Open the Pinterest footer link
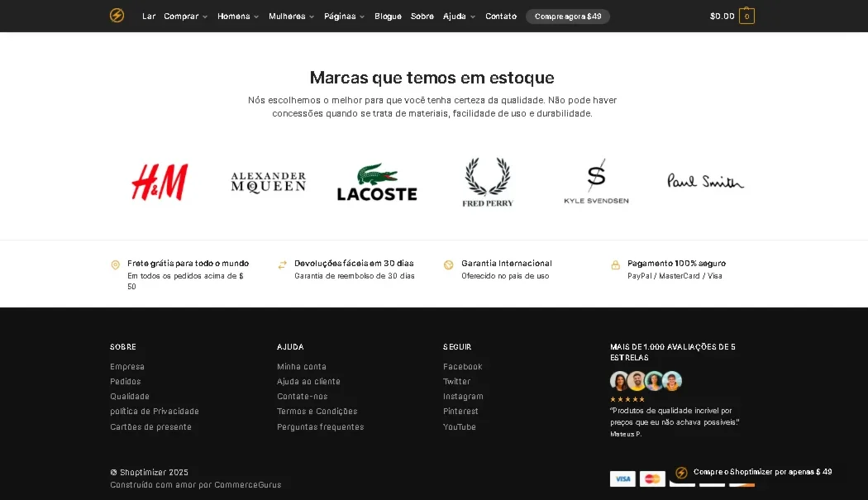The image size is (868, 500). click(x=460, y=412)
